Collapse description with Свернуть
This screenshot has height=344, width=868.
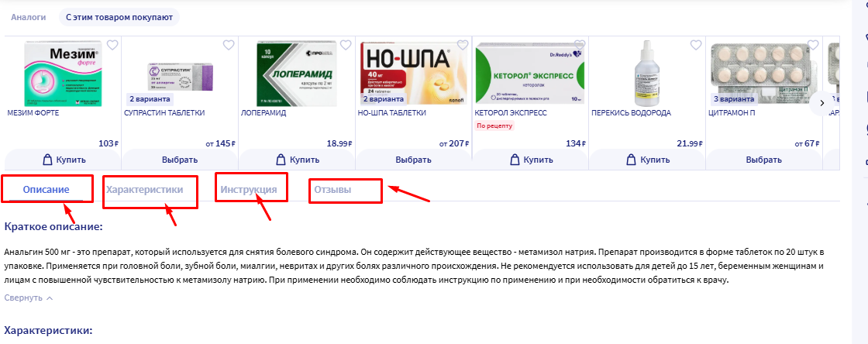pos(29,298)
